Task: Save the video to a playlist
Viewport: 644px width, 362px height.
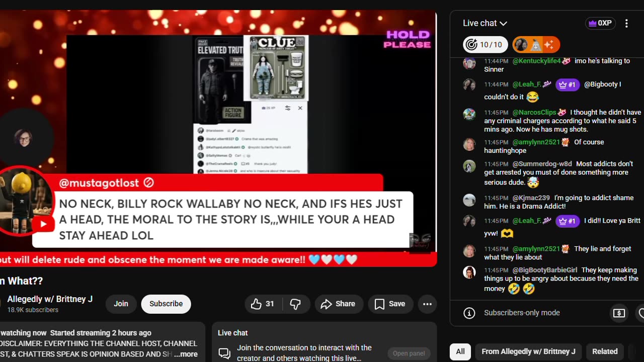Action: pos(390,304)
